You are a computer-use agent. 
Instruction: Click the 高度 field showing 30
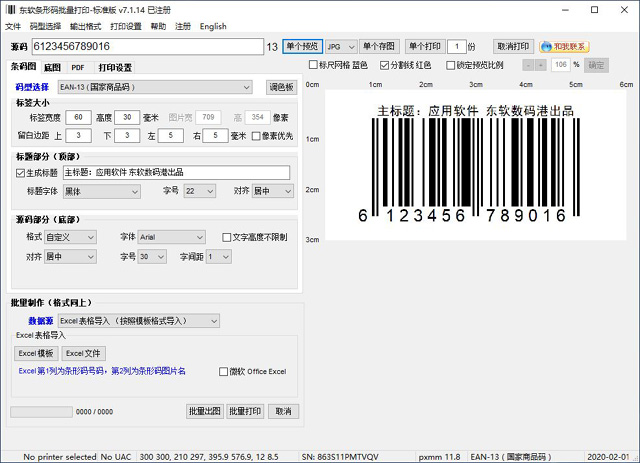tap(127, 118)
